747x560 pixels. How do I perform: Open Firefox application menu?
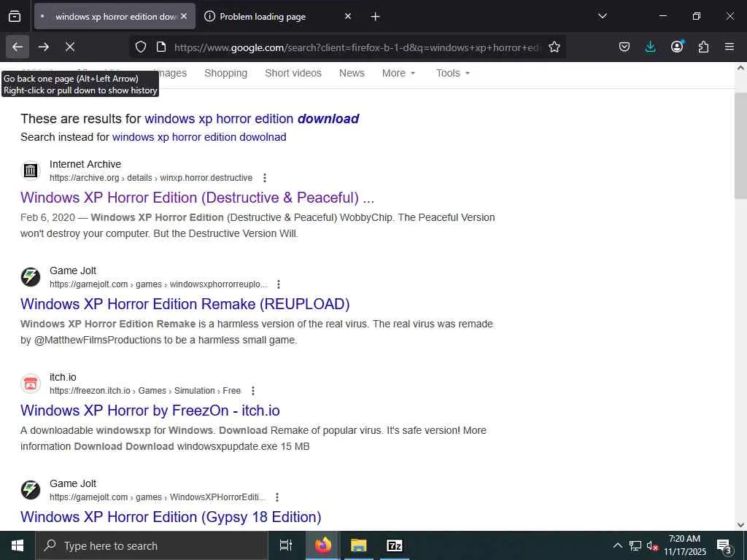pyautogui.click(x=729, y=47)
